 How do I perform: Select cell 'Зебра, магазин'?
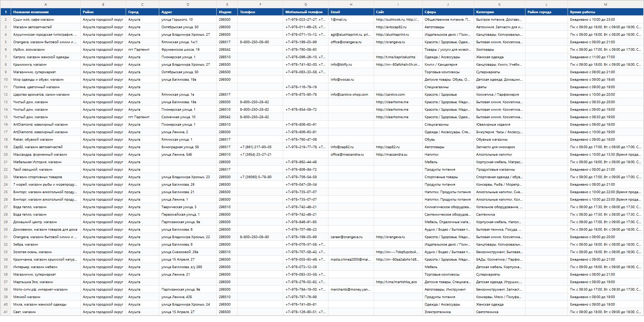[46, 245]
